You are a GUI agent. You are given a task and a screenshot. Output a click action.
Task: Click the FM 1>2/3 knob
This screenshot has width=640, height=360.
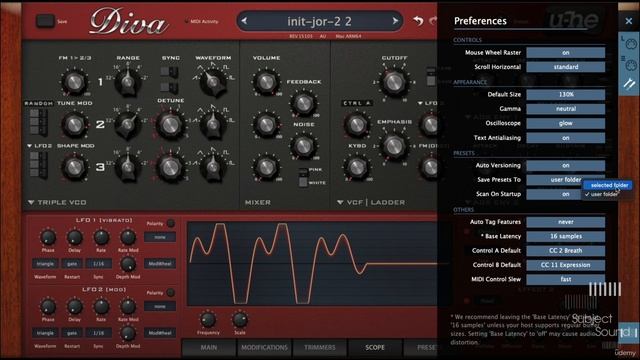tap(74, 82)
